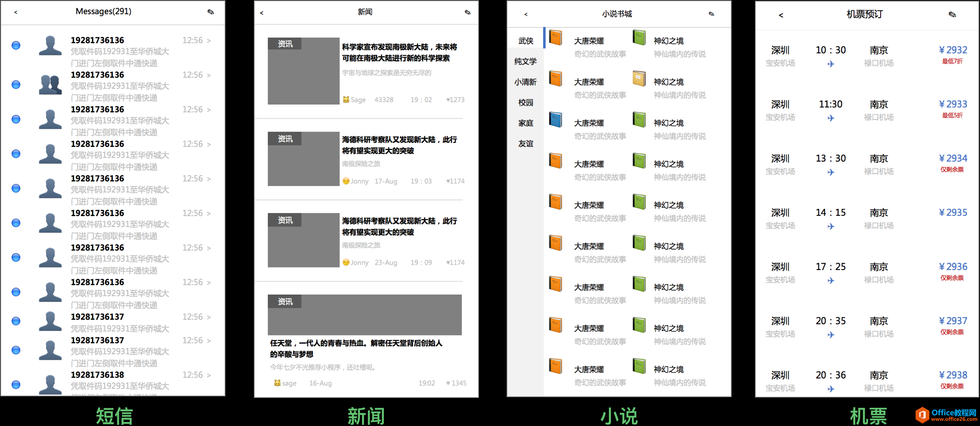Select the blue dot beside message 19281736138

click(x=16, y=384)
